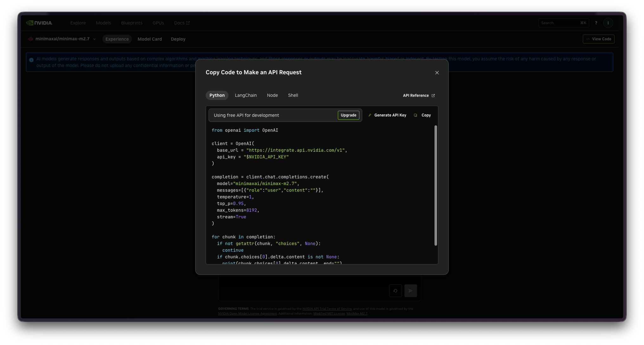644x345 pixels.
Task: Open the MiniMax M2.7 link
Action: click(x=357, y=314)
